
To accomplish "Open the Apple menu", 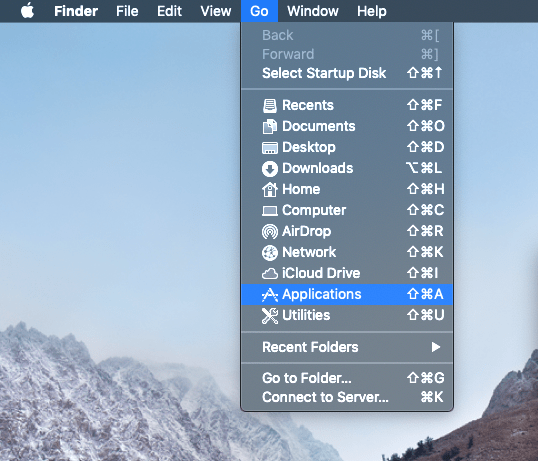I will pyautogui.click(x=27, y=10).
